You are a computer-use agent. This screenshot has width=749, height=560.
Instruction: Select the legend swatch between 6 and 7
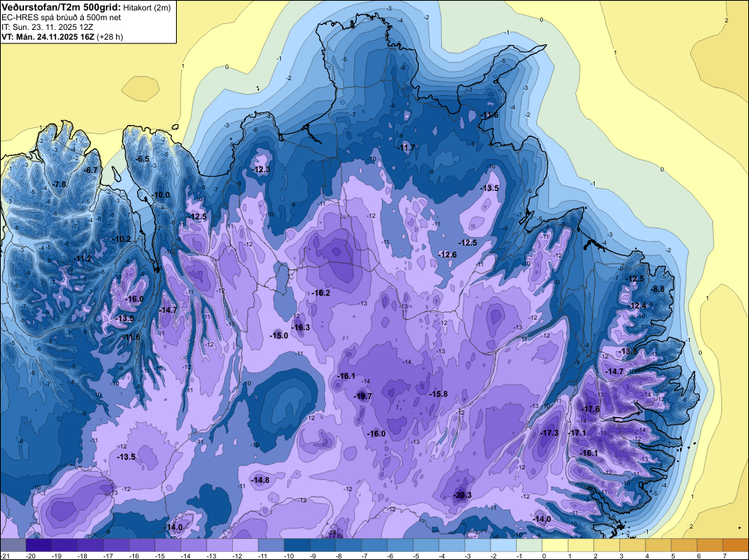(711, 545)
